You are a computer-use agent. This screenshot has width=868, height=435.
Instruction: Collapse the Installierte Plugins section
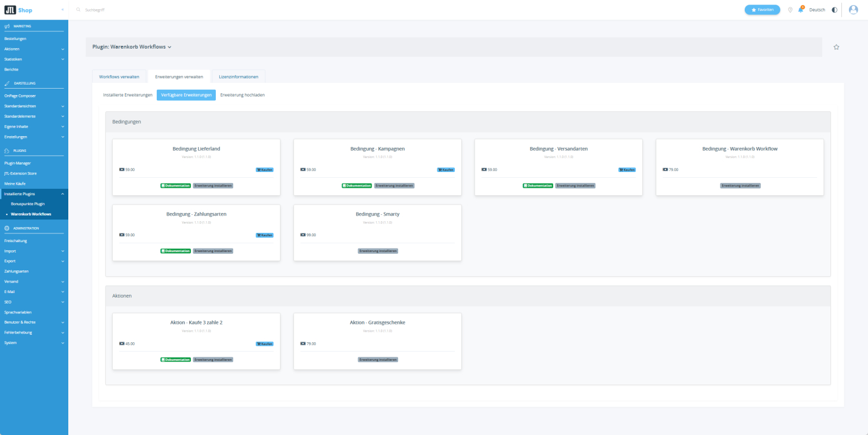62,194
